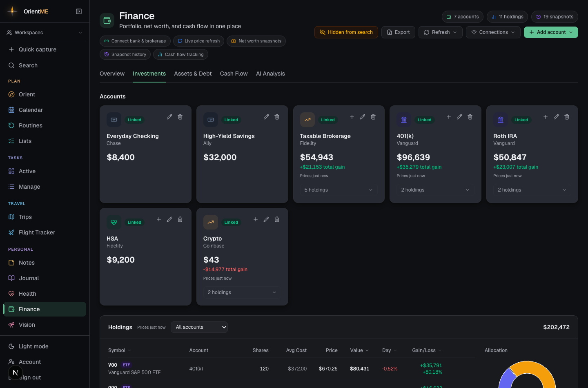This screenshot has height=388, width=588.
Task: Open Journal in the sidebar
Action: [x=45, y=278]
